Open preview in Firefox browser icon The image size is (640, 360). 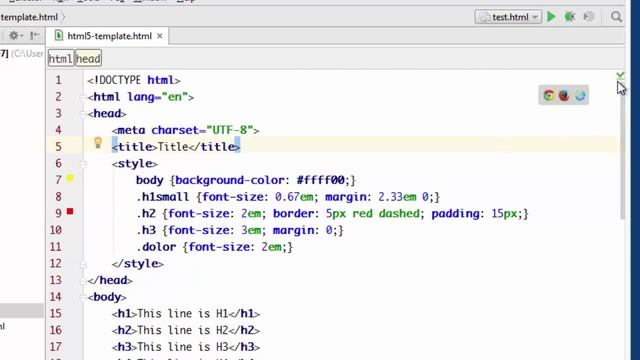[x=564, y=96]
